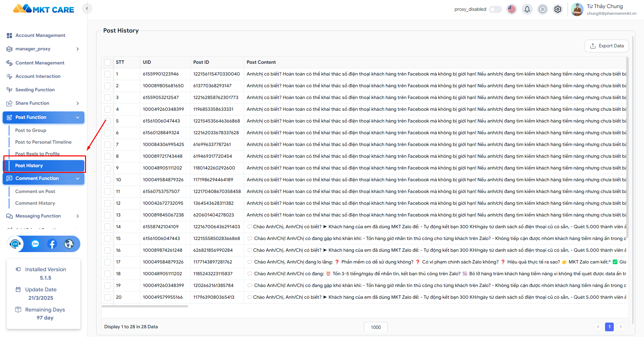The width and height of the screenshot is (644, 337).
Task: Expand the Share Function submenu arrow
Action: pyautogui.click(x=78, y=103)
